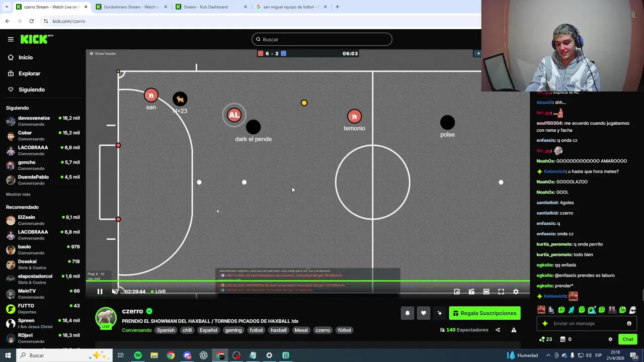Click czerro channel avatar

[106, 318]
